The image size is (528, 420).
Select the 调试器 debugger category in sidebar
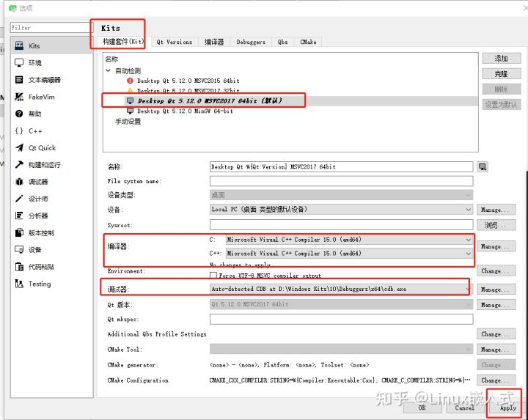pyautogui.click(x=37, y=182)
